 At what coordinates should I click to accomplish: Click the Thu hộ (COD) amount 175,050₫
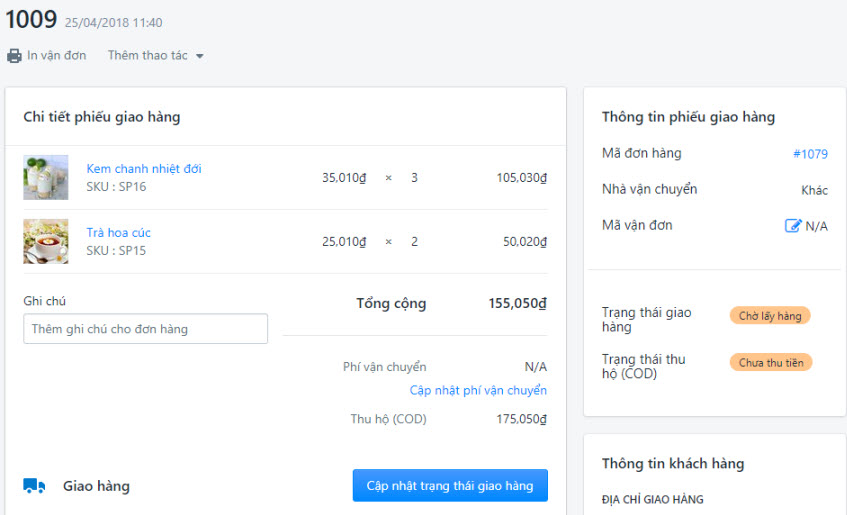coord(521,419)
